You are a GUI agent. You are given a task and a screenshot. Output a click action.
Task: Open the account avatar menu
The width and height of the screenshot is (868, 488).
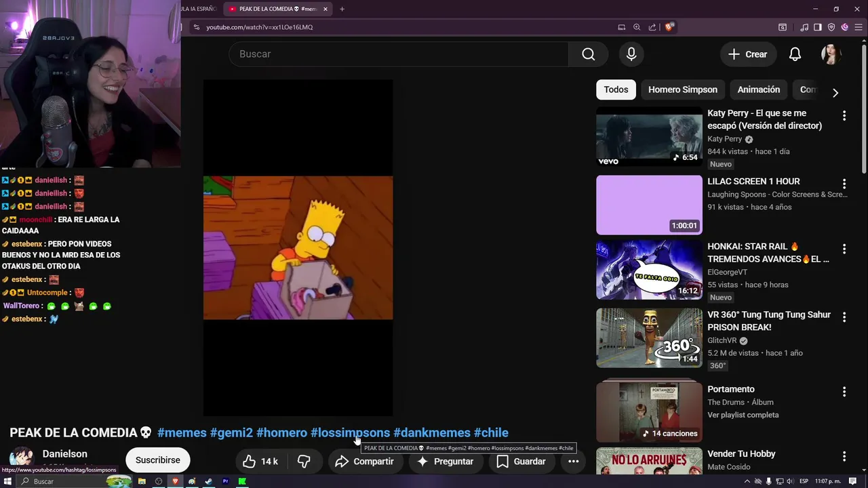[x=831, y=54]
